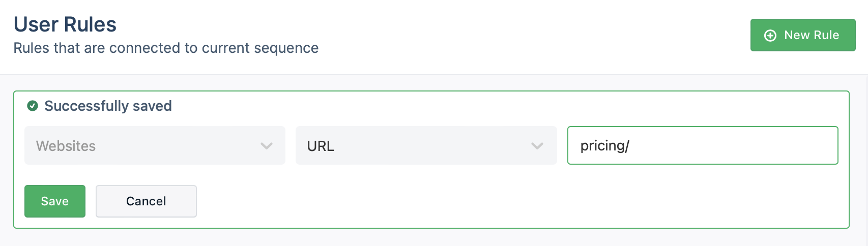Create a New Rule
Screen dimensions: 868x246
(802, 35)
